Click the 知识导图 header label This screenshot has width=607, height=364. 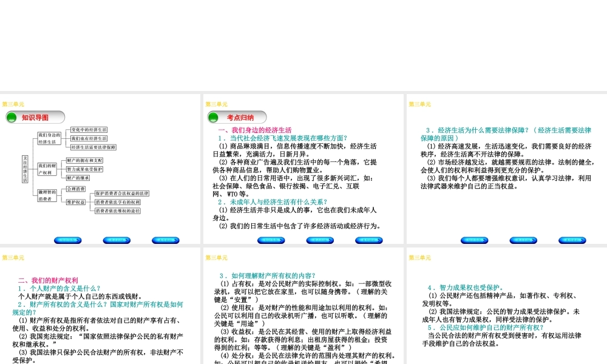pos(35,118)
